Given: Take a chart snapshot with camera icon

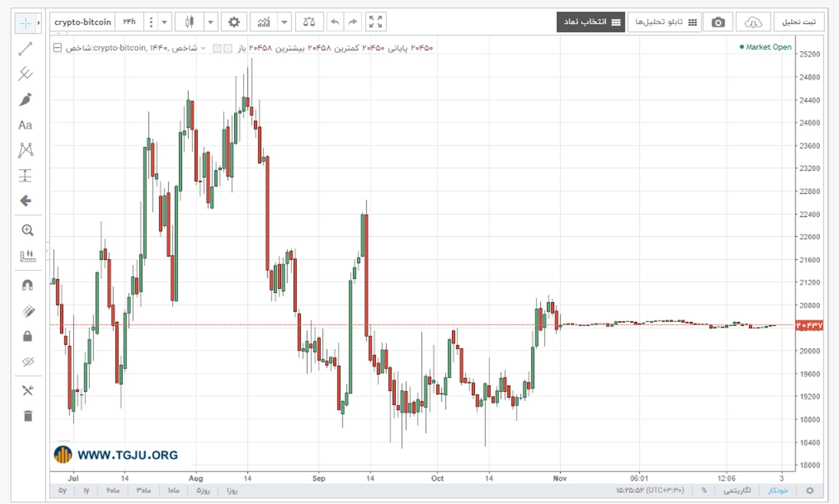Looking at the screenshot, I should (x=718, y=22).
